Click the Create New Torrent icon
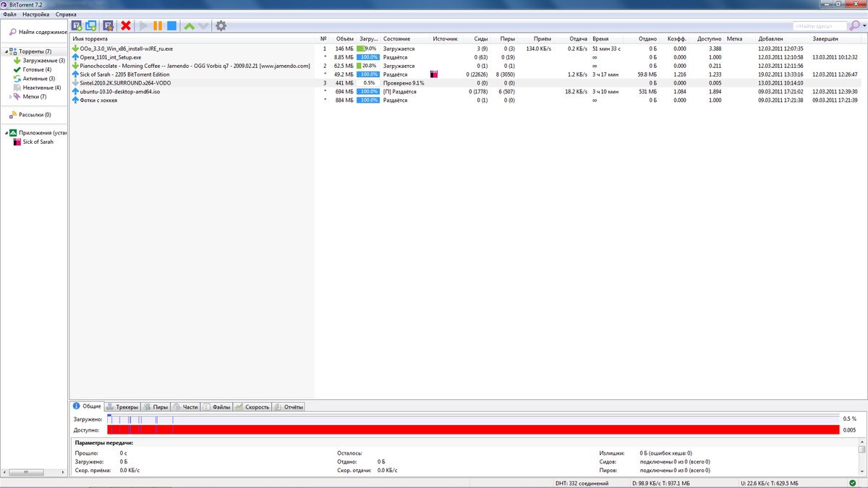This screenshot has width=868, height=488. click(x=109, y=26)
